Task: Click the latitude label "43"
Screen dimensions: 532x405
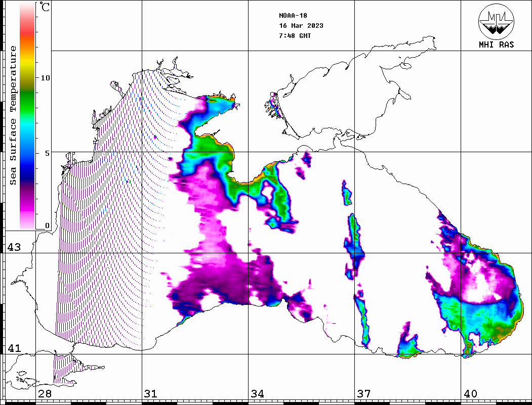Action: 14,247
